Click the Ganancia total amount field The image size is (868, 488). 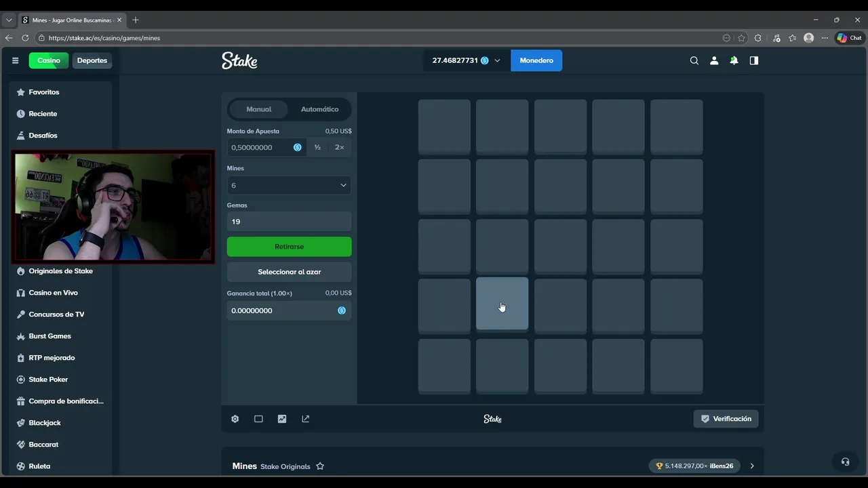(x=289, y=310)
